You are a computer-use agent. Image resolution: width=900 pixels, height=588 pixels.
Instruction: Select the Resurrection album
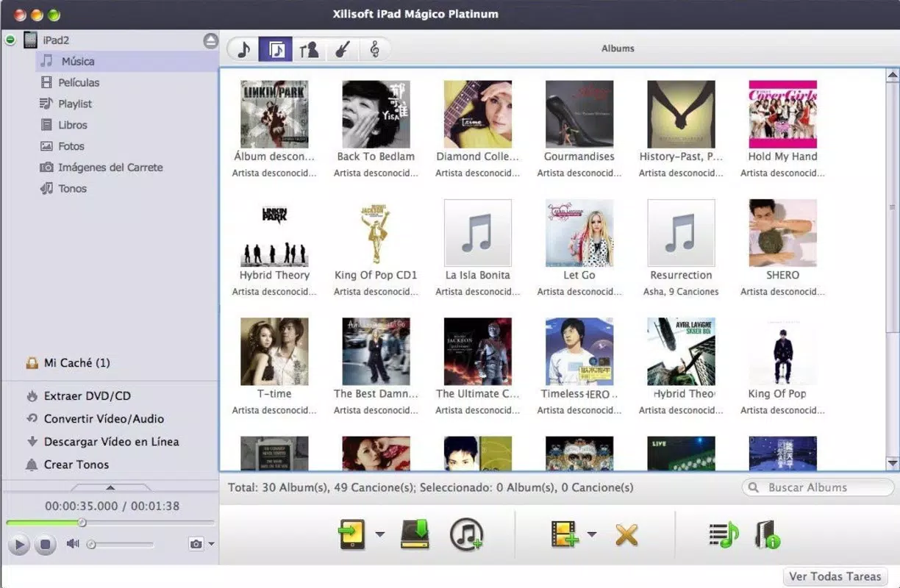pyautogui.click(x=681, y=233)
